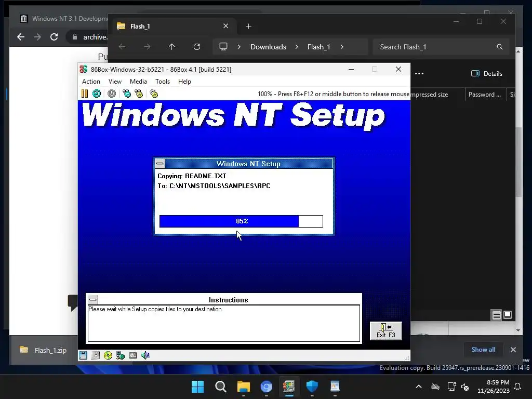Open 86Box settings gear icon in toolbar
Screen dimensions: 532x399
154,94
